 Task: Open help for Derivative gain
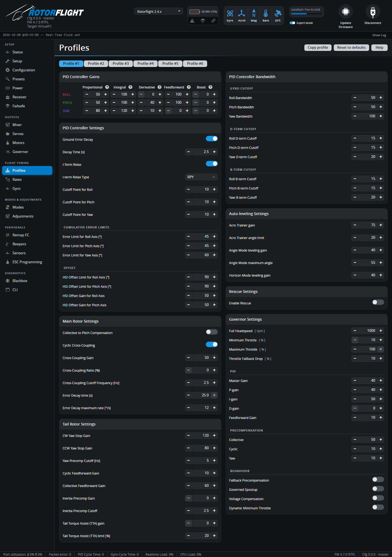(160, 87)
